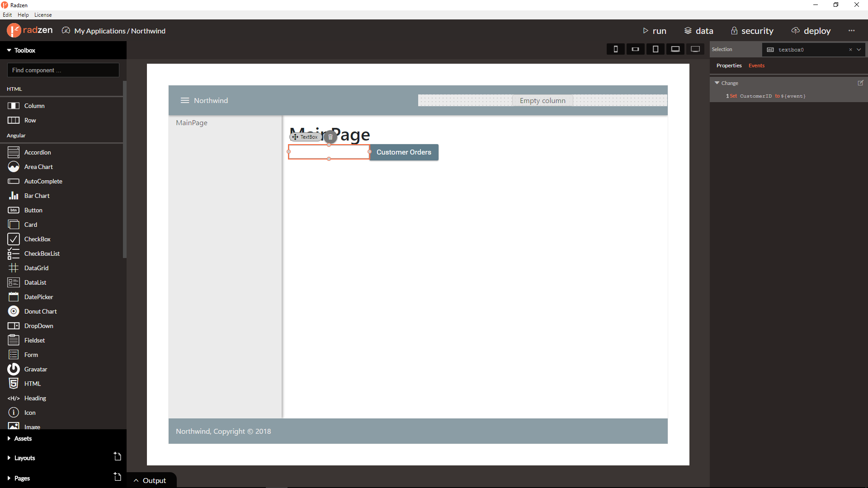This screenshot has height=488, width=868.
Task: Pick the CheckBoxList component icon
Action: click(x=14, y=253)
